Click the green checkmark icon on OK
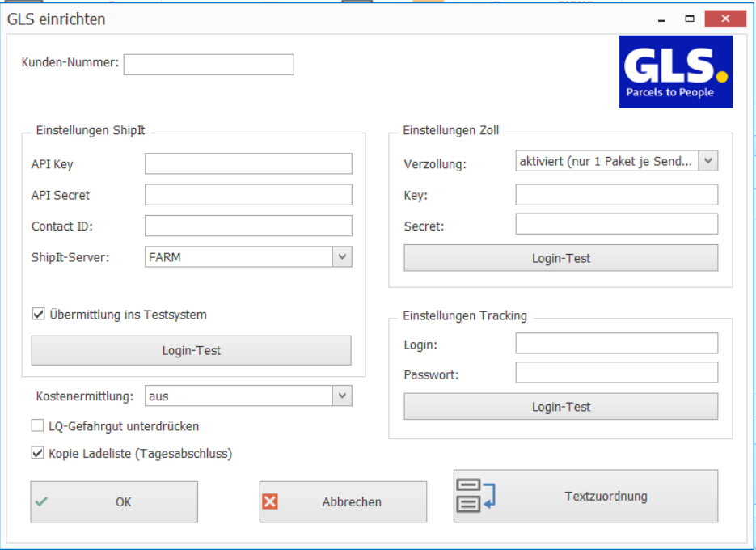Screen dimensions: 756x550 coord(42,501)
